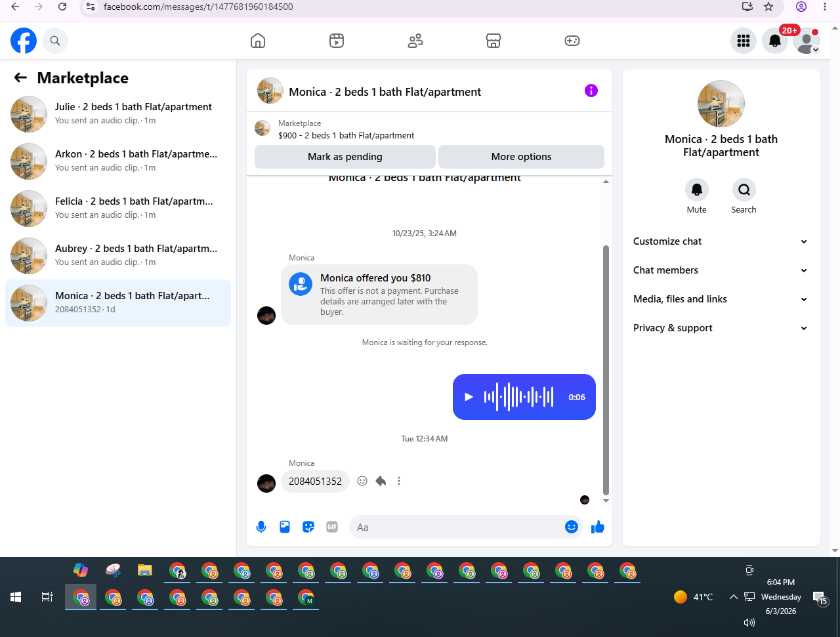Open the notifications bell with 20+ badge

click(x=775, y=41)
